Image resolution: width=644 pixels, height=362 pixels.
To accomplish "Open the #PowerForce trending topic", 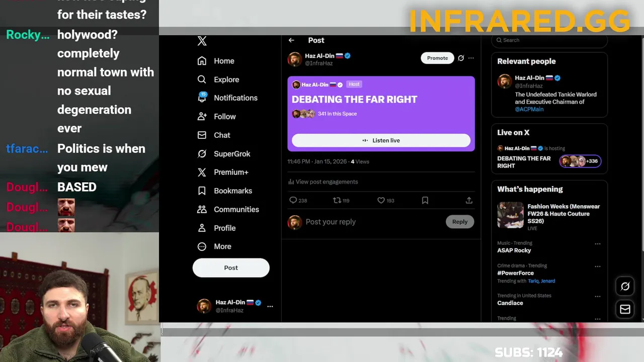I will point(516,273).
